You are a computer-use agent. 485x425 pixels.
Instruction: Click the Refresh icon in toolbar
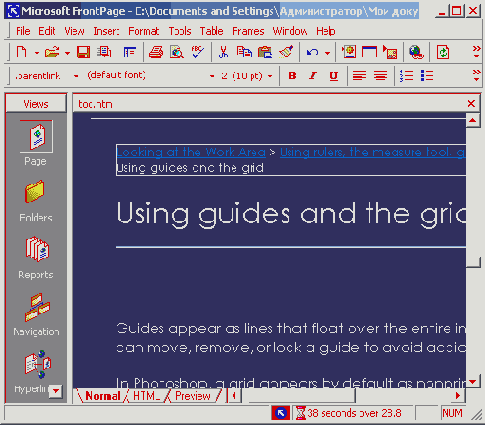coord(443,52)
